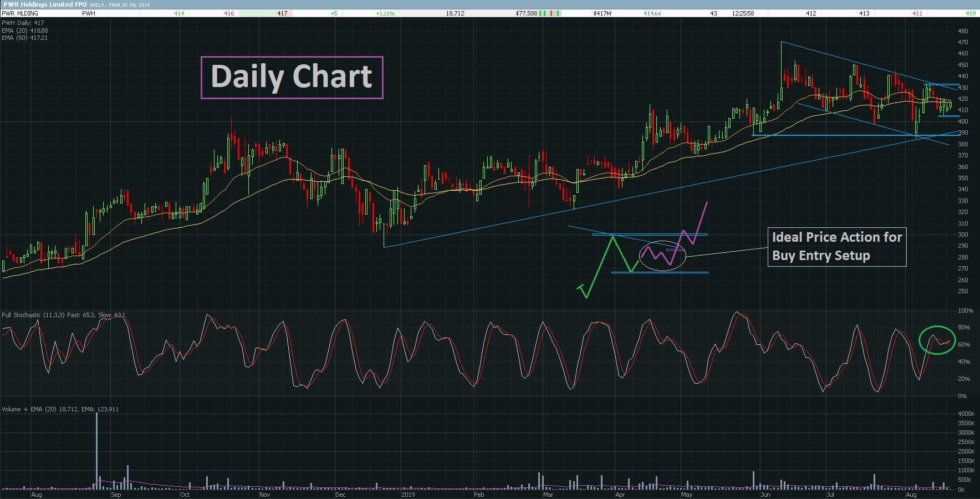Click the Jun label on date axis
This screenshot has width=980, height=499.
[x=765, y=495]
